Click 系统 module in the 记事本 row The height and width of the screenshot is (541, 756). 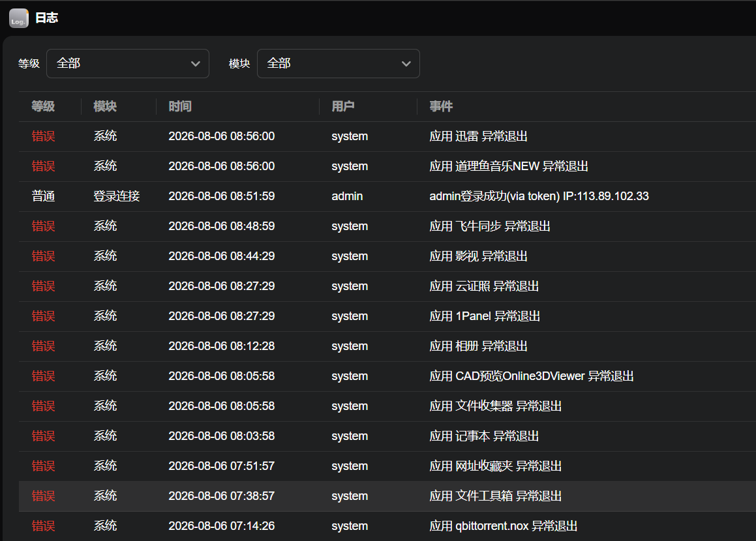click(x=105, y=436)
